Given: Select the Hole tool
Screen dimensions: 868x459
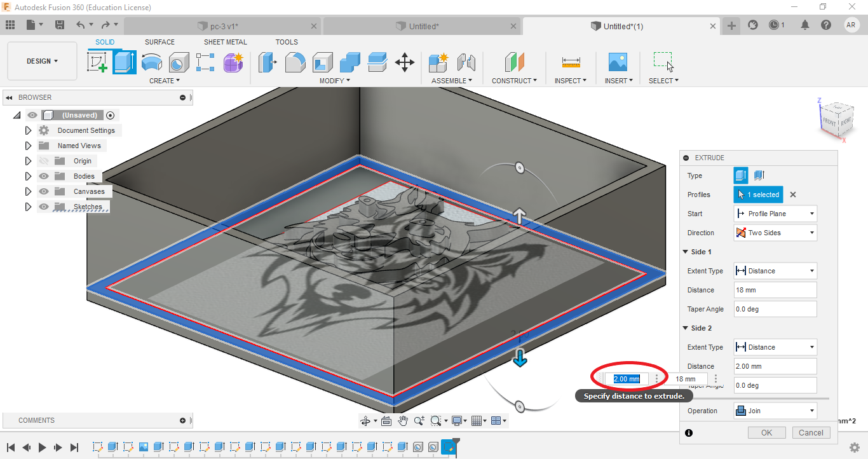Looking at the screenshot, I should click(x=179, y=62).
